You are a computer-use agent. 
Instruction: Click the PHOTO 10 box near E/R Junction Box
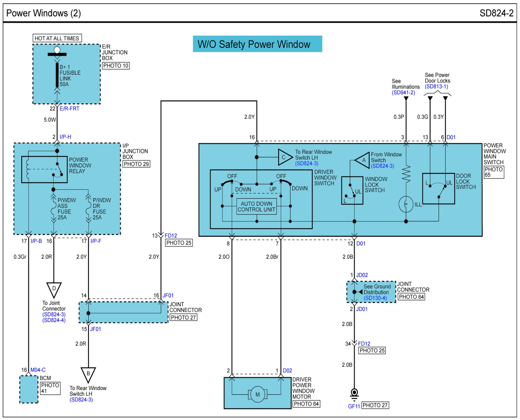116,66
